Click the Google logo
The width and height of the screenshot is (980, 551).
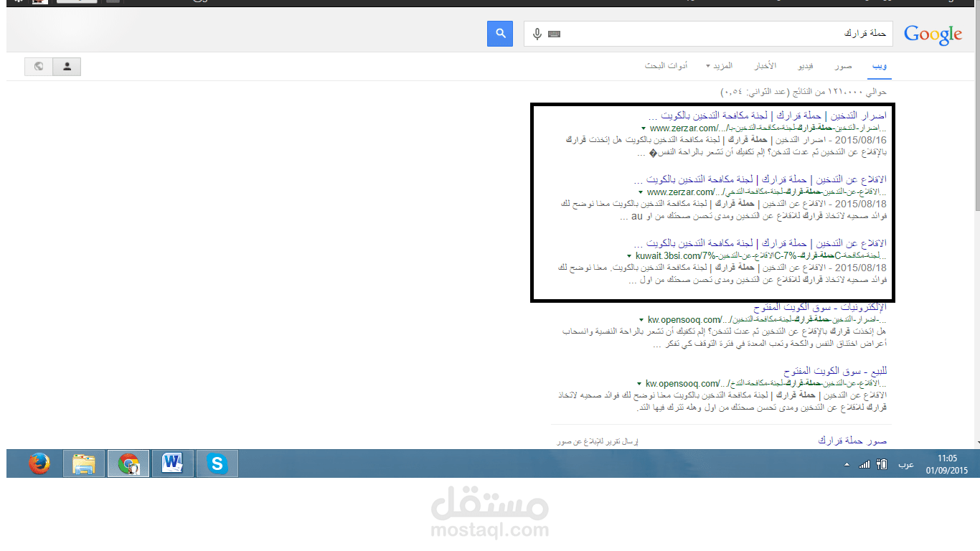pyautogui.click(x=933, y=34)
